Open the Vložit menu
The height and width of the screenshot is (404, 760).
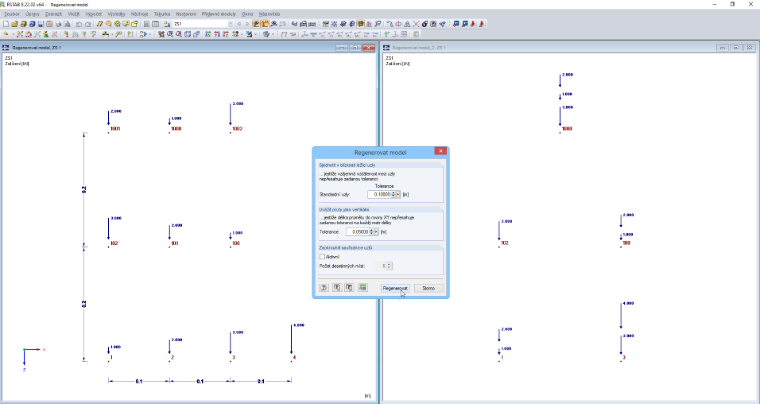click(74, 14)
